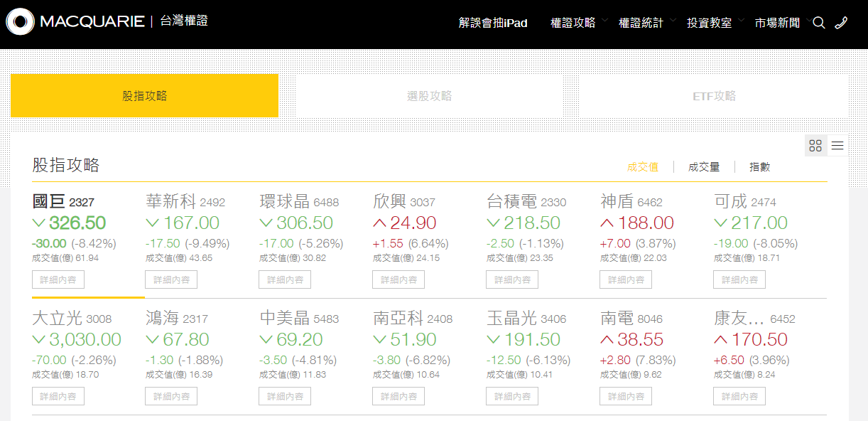Select the 成交值 sorting option

coord(643,166)
